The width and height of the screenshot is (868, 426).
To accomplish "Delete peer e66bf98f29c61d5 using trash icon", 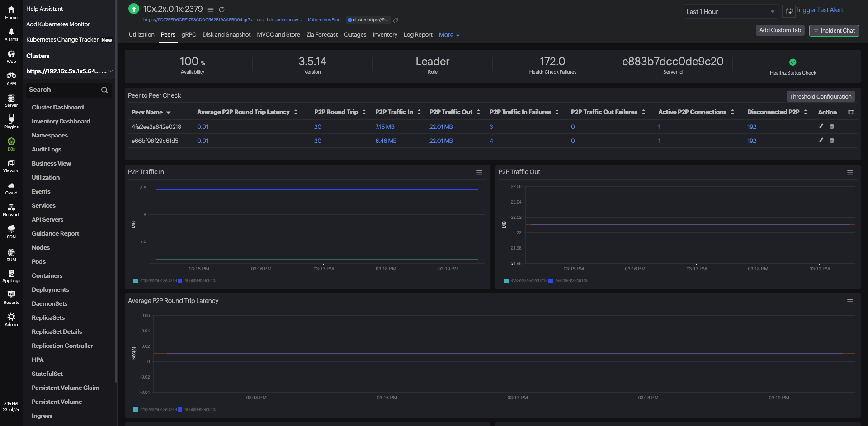I will [x=832, y=141].
